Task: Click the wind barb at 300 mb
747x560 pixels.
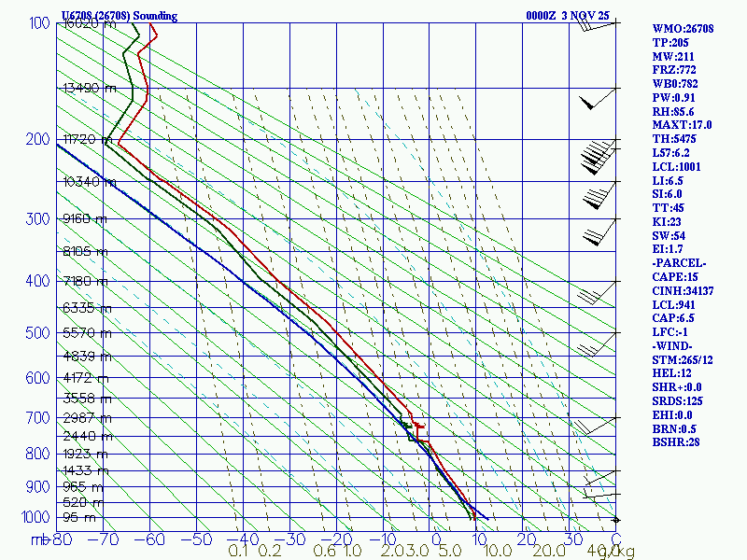Action: [599, 231]
